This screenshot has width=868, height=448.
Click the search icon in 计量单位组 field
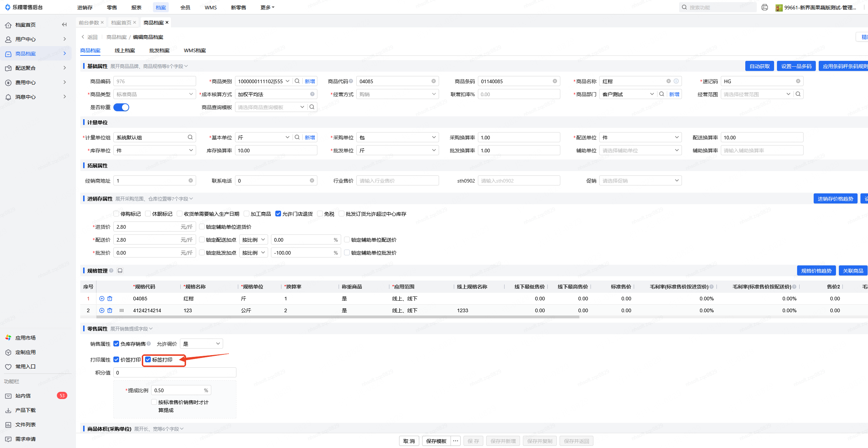[x=190, y=137]
